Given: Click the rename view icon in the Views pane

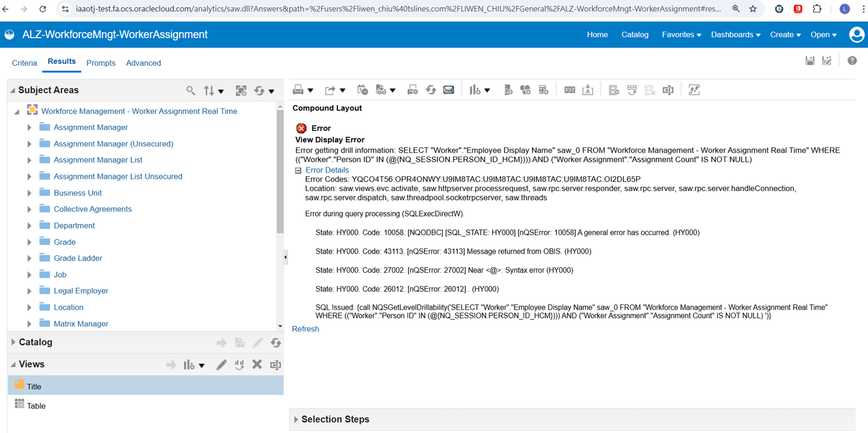Looking at the screenshot, I should point(275,365).
